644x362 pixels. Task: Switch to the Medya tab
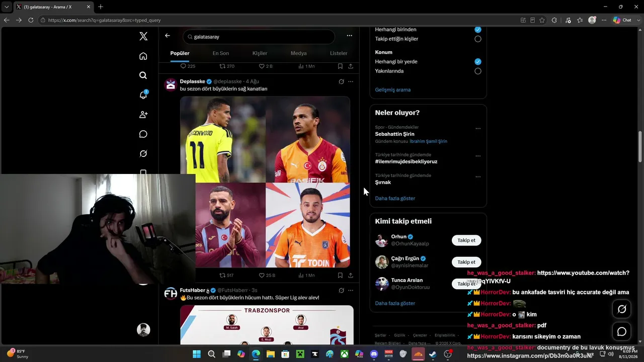[298, 53]
